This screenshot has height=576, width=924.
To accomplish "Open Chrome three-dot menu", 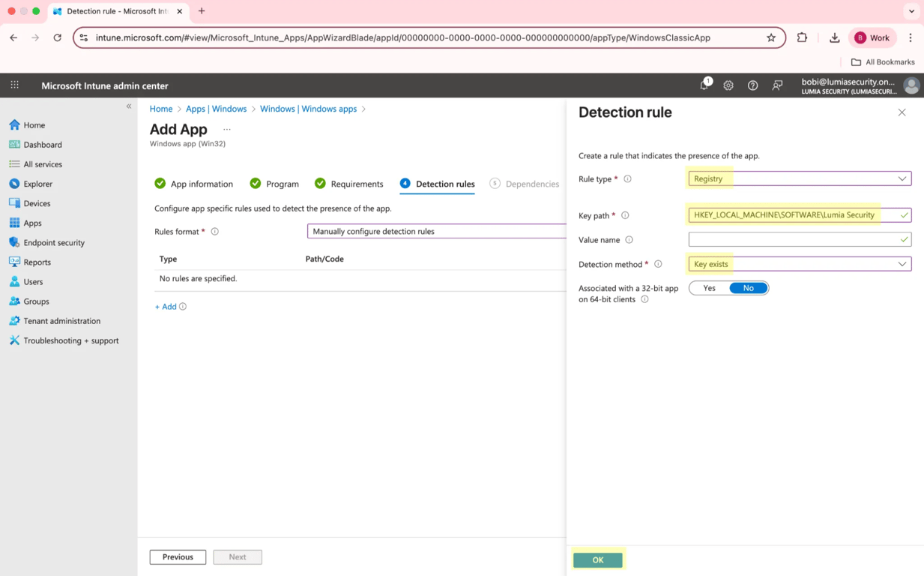I will pos(911,37).
